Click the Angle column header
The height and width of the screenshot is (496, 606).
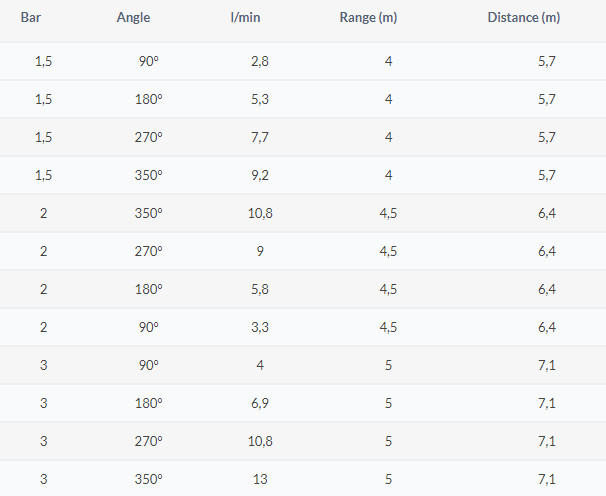[x=133, y=17]
